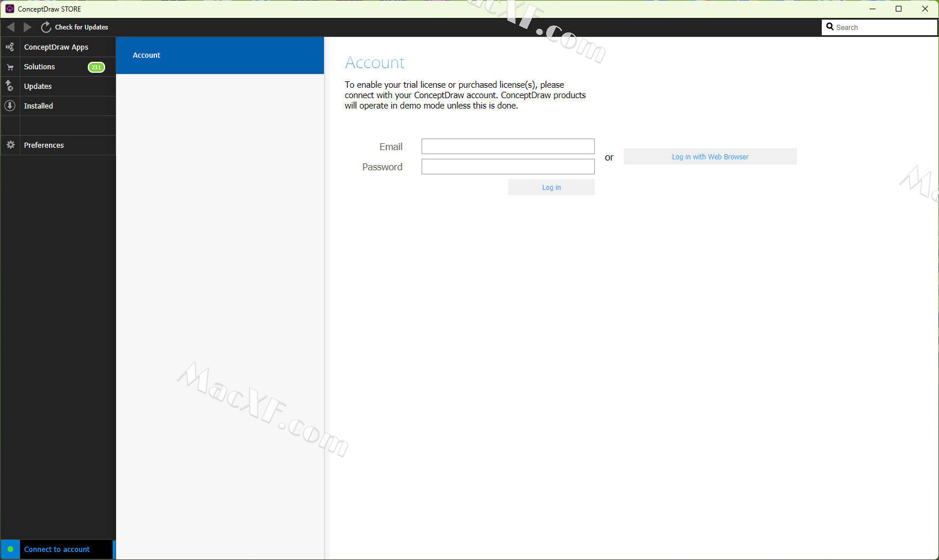Viewport: 939px width, 560px height.
Task: Open the Updates section
Action: [x=38, y=87]
